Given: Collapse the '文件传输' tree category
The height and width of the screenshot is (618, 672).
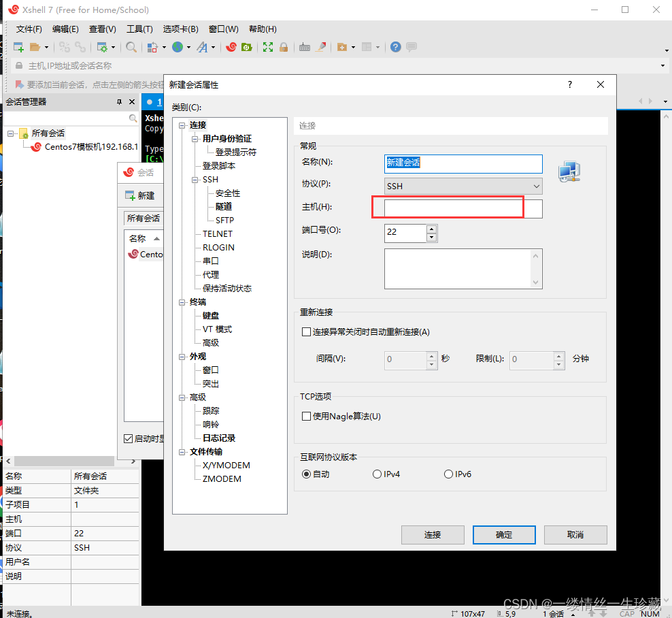Looking at the screenshot, I should [x=182, y=452].
